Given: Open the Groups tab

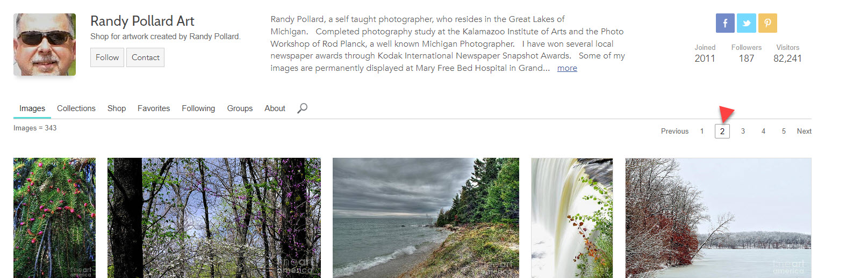Looking at the screenshot, I should pyautogui.click(x=240, y=108).
